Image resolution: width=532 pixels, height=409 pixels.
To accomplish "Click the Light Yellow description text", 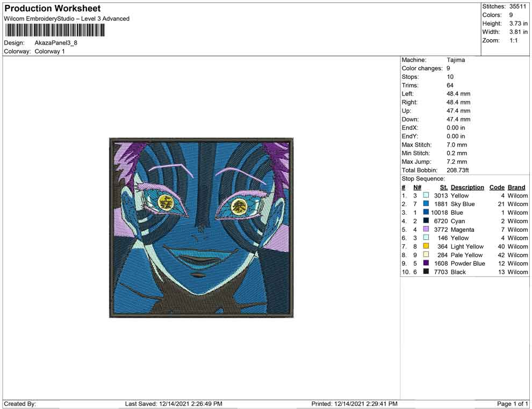I will pyautogui.click(x=467, y=246).
